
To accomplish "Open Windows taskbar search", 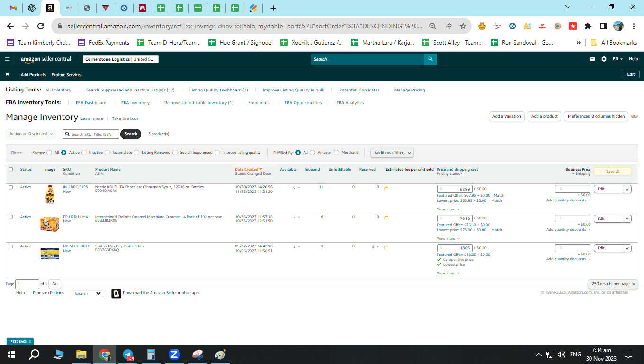I will (x=34, y=354).
